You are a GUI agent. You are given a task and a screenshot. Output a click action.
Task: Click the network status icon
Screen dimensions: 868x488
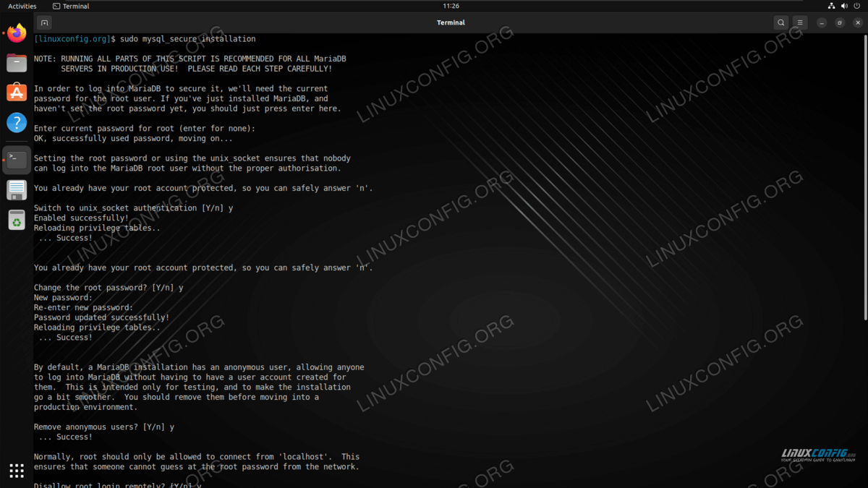click(x=831, y=6)
